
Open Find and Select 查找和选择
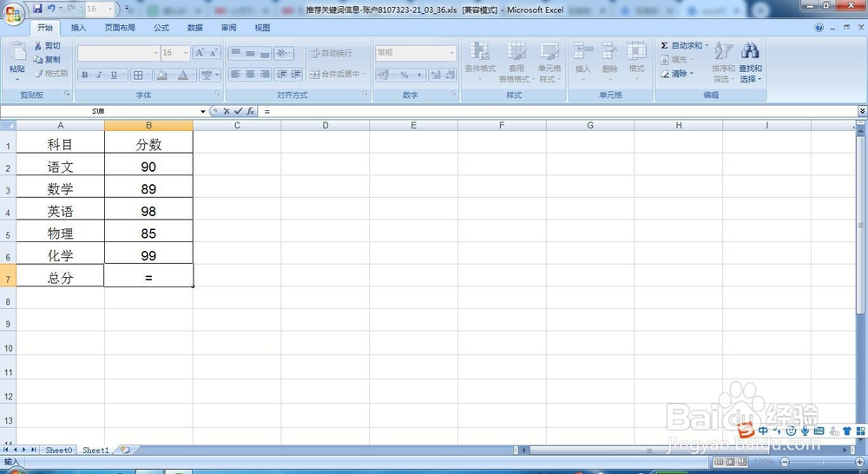(750, 62)
